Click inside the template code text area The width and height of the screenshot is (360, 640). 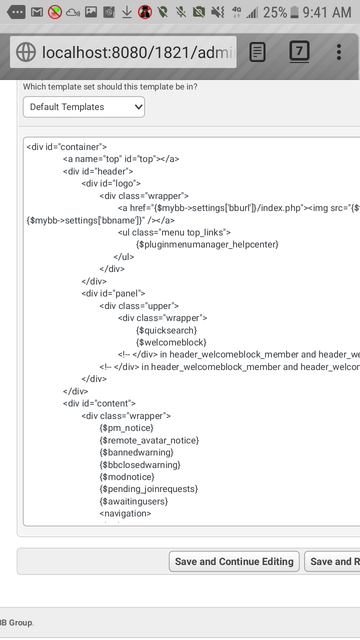pyautogui.click(x=191, y=332)
